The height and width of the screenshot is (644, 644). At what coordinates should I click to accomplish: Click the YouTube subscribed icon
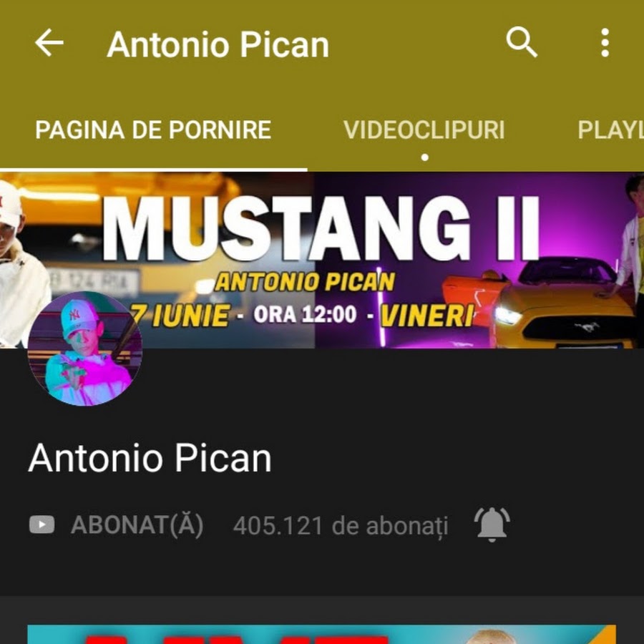42,525
